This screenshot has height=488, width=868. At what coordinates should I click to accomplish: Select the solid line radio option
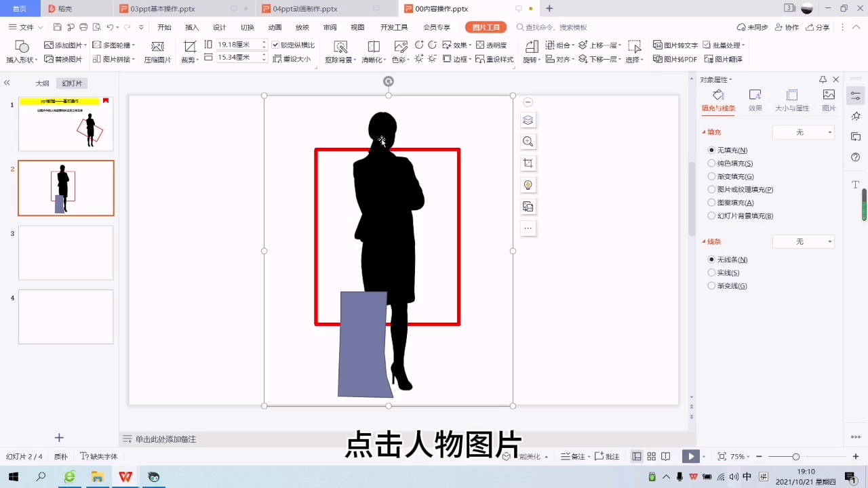(711, 272)
